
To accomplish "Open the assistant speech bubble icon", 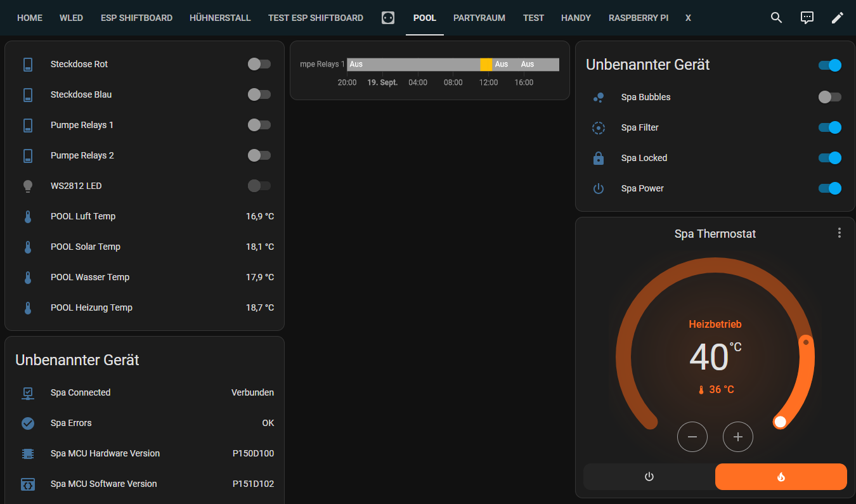I will tap(807, 18).
